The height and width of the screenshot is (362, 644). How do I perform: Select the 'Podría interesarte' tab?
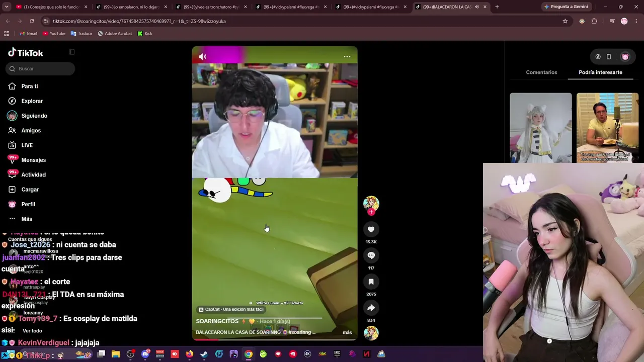(x=600, y=72)
